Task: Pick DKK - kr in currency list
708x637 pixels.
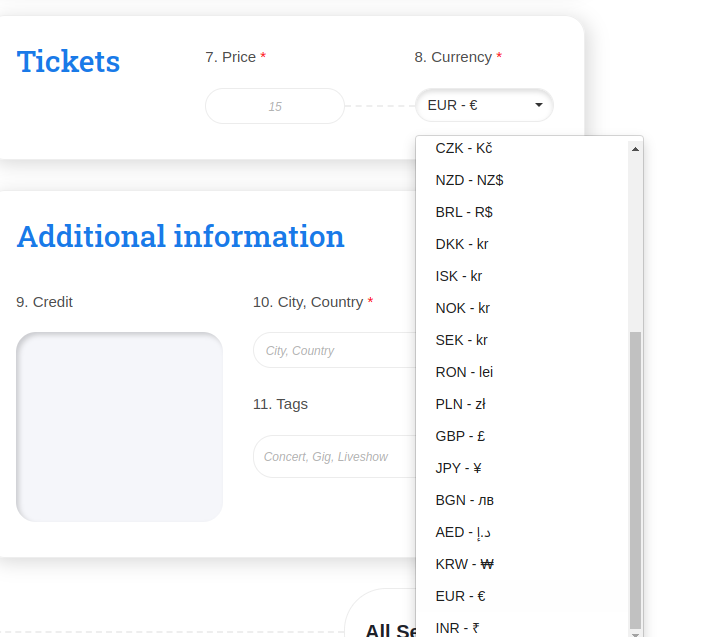Action: point(462,244)
